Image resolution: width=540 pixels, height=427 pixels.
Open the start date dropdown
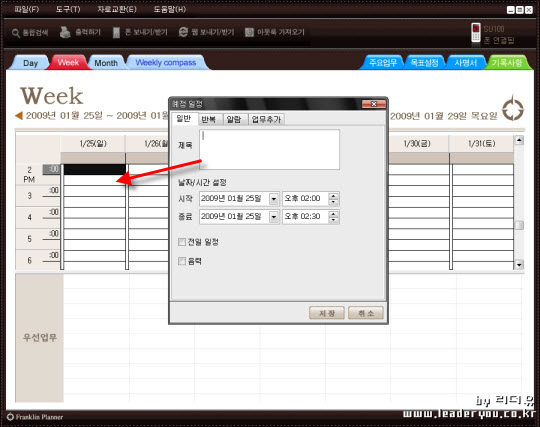click(x=274, y=199)
